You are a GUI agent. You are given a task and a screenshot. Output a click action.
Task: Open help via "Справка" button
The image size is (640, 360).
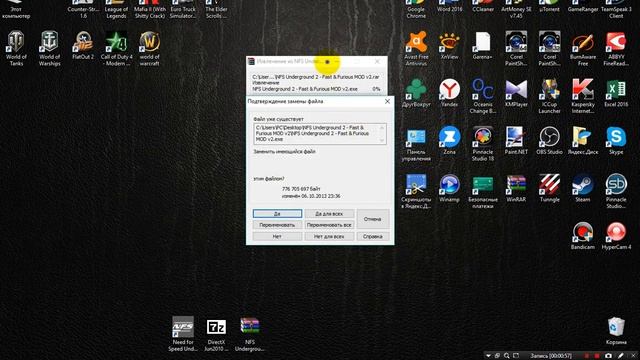[x=373, y=236]
